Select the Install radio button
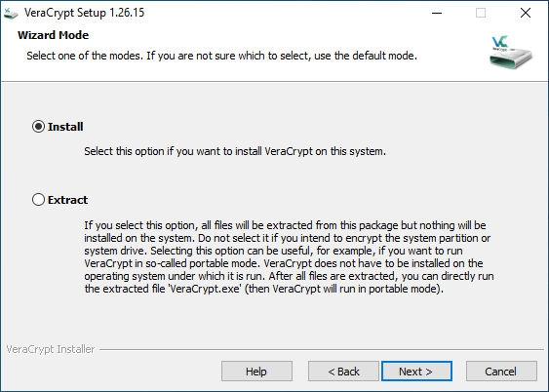 point(38,127)
